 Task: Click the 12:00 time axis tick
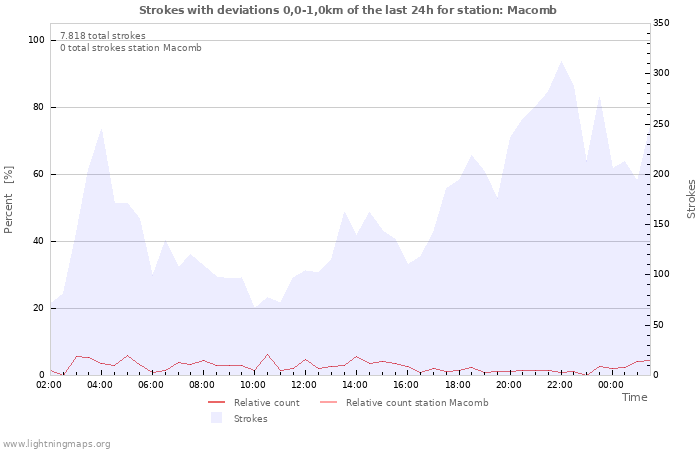click(304, 385)
